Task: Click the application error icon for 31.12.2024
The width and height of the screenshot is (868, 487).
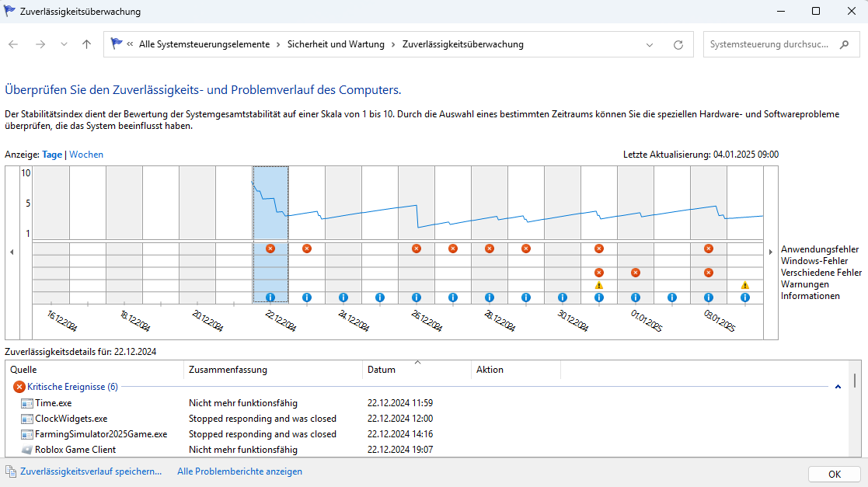Action: 599,249
